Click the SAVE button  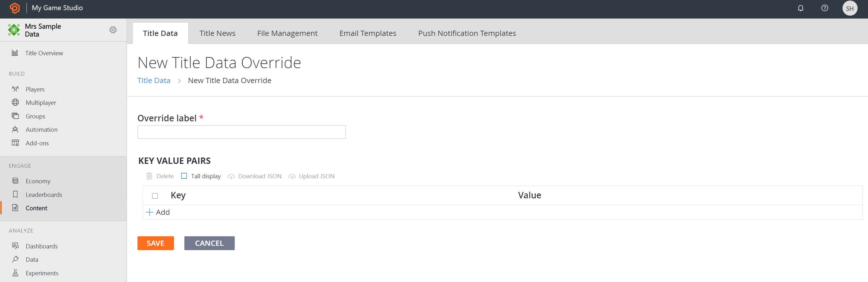[x=155, y=243]
